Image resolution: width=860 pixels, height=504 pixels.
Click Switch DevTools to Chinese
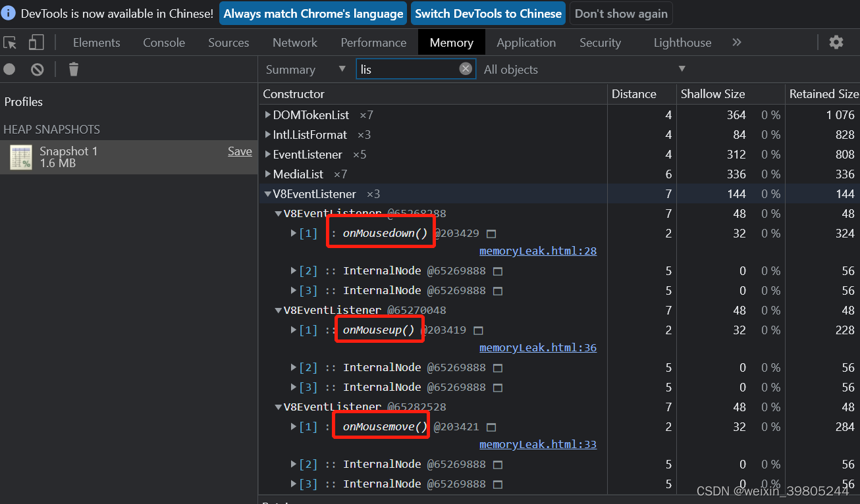point(489,13)
